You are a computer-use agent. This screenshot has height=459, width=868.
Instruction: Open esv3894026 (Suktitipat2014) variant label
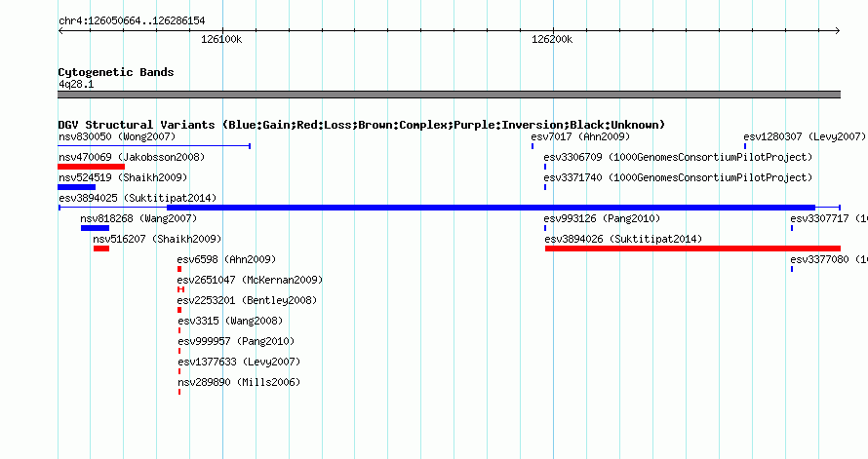[x=623, y=239]
